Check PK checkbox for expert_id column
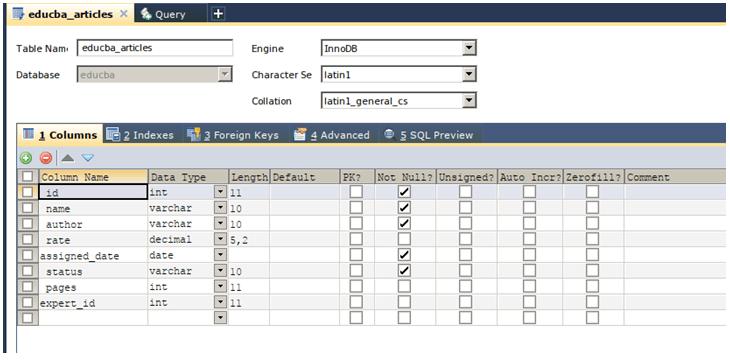This screenshot has width=730, height=360. click(x=356, y=303)
